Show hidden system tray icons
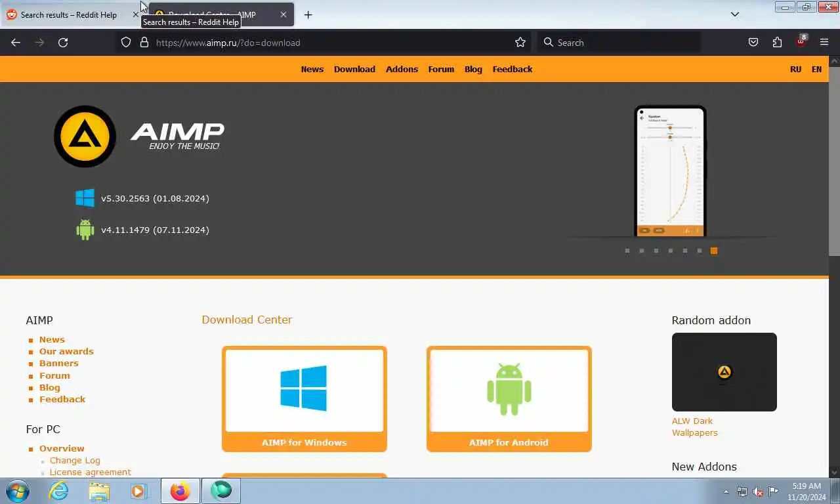The width and height of the screenshot is (840, 504). [726, 492]
